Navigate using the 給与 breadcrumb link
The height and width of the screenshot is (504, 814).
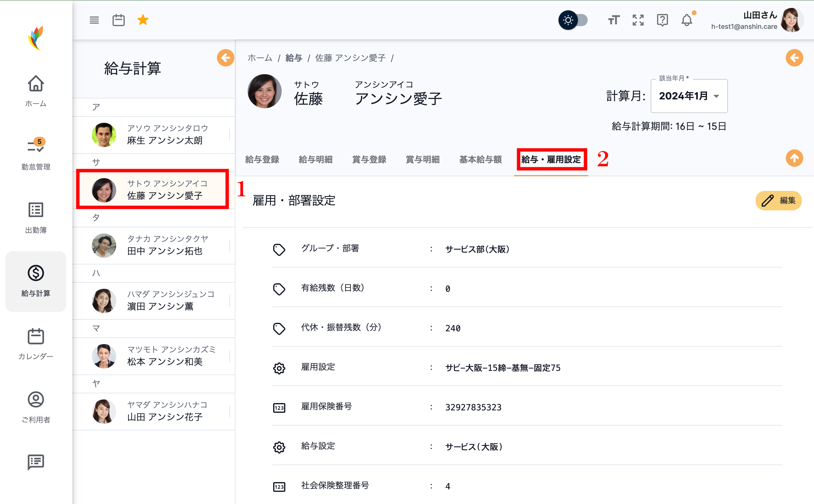tap(293, 57)
